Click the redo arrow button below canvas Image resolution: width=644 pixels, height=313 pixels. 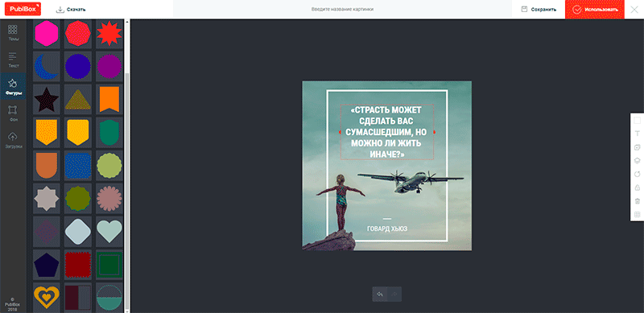tap(394, 294)
